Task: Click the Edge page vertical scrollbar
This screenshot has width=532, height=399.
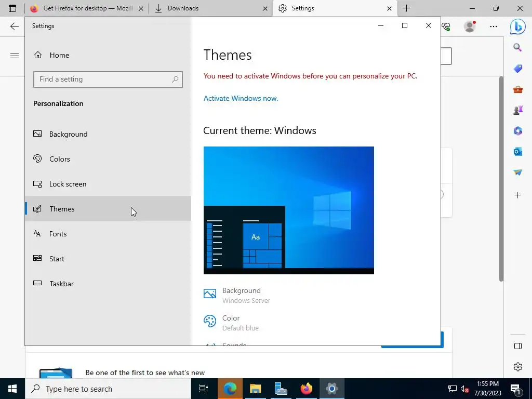Action: pos(501,179)
